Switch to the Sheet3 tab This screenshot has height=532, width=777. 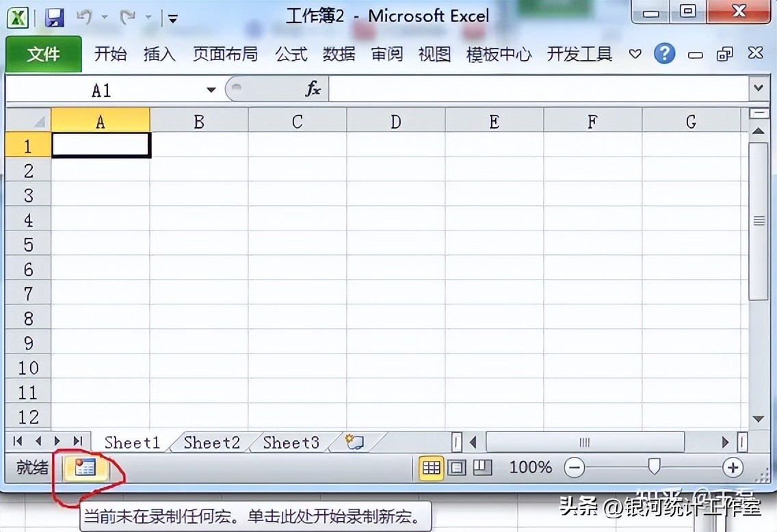pyautogui.click(x=291, y=442)
